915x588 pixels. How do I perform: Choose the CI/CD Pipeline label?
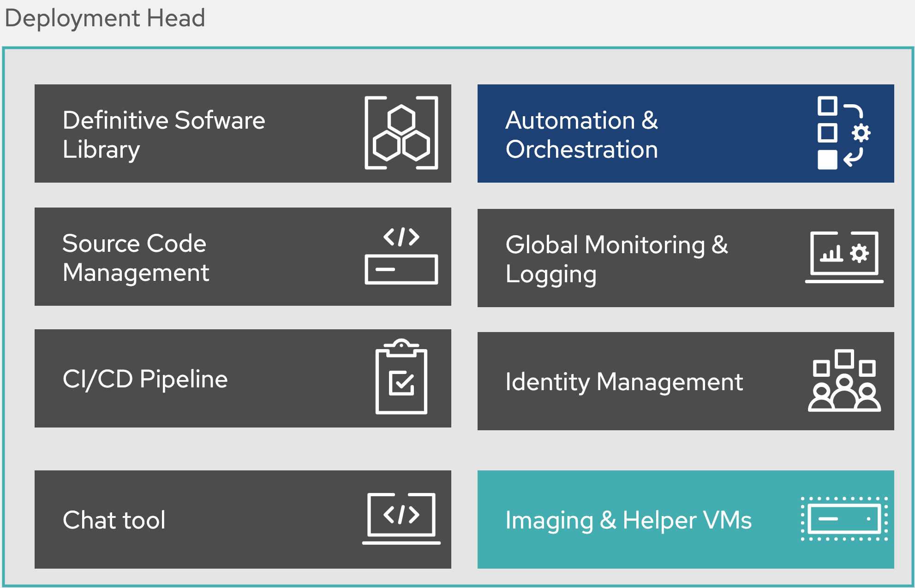[x=145, y=379]
